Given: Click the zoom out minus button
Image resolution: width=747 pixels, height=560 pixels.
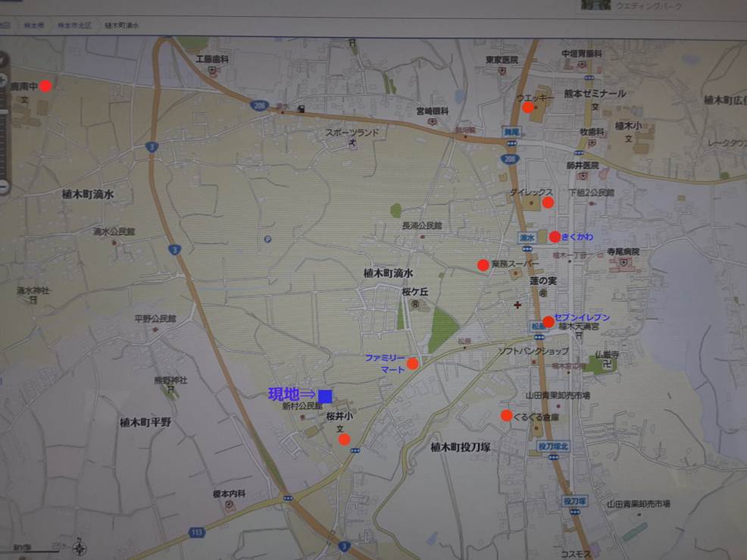Looking at the screenshot, I should click(x=2, y=185).
